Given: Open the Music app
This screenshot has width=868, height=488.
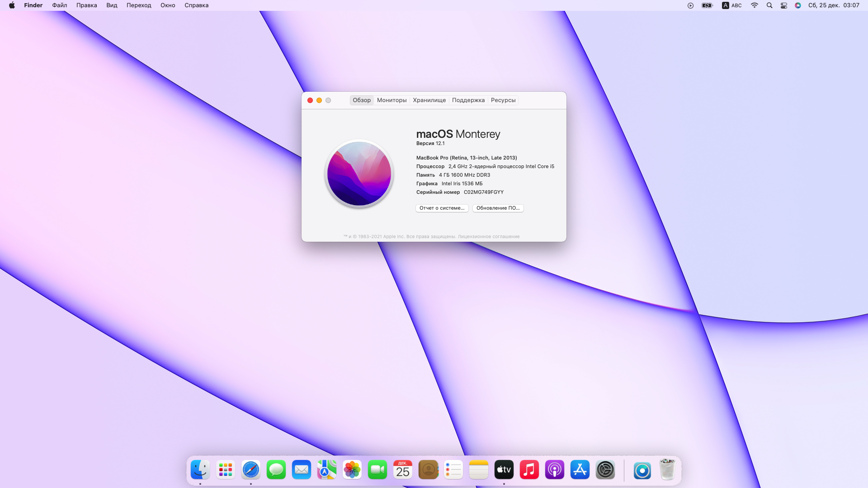Looking at the screenshot, I should [529, 470].
